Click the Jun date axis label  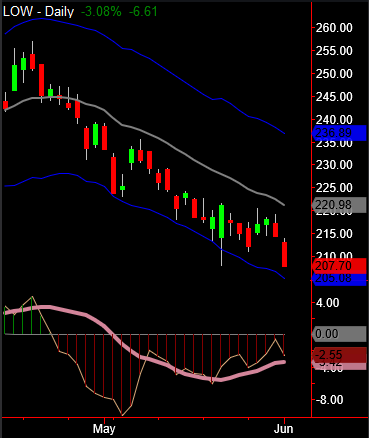coord(284,429)
